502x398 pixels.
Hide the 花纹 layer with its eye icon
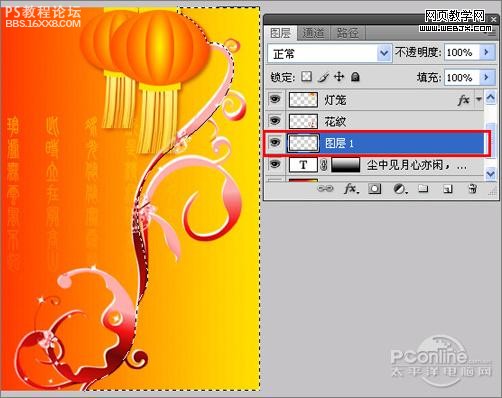(x=275, y=121)
